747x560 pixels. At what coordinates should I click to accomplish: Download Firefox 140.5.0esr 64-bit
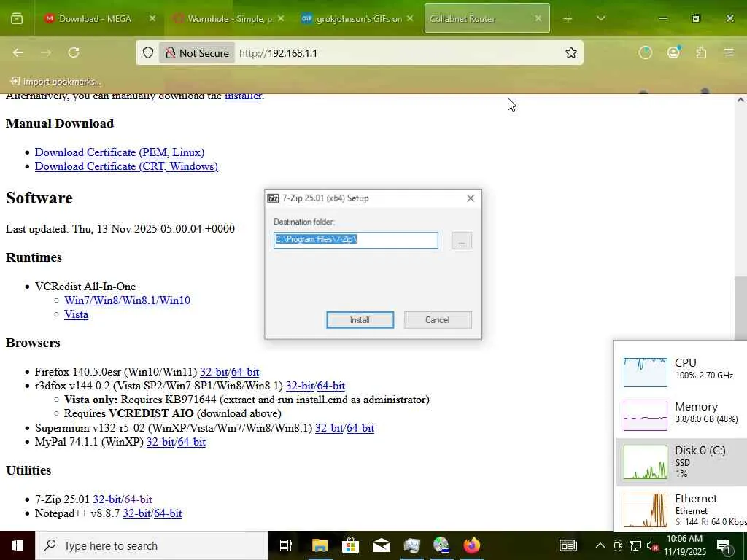(245, 372)
